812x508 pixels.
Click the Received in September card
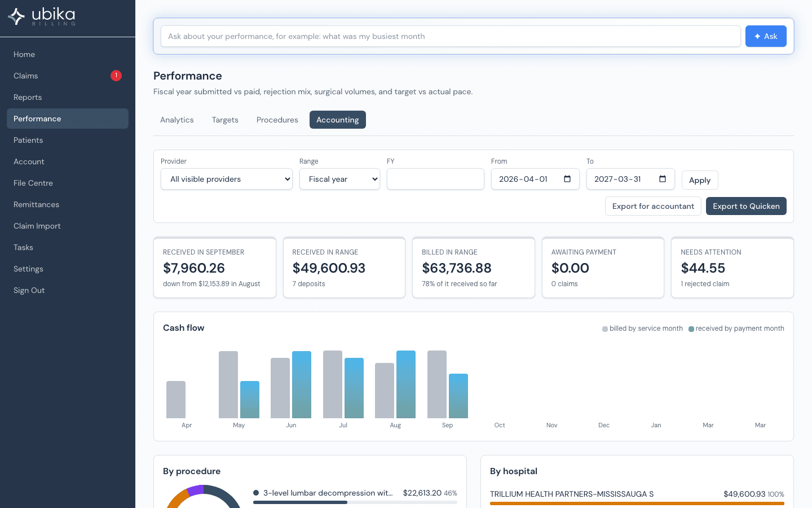pos(215,268)
